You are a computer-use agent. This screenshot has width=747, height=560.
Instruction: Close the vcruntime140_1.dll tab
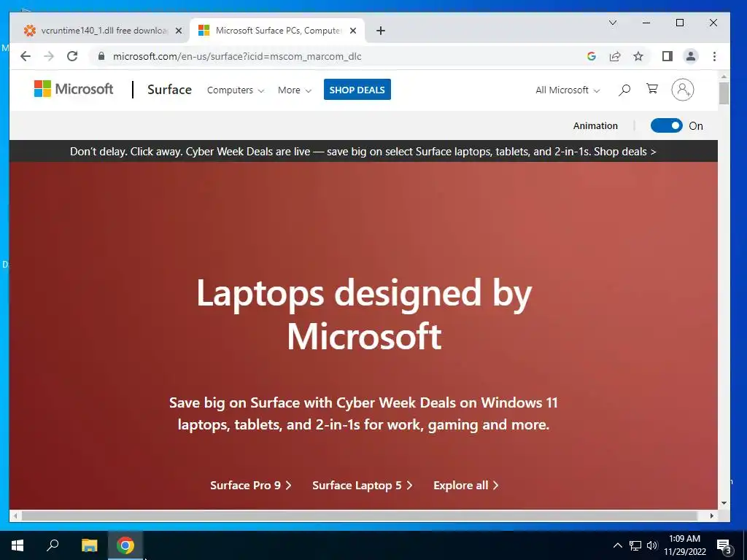179,31
